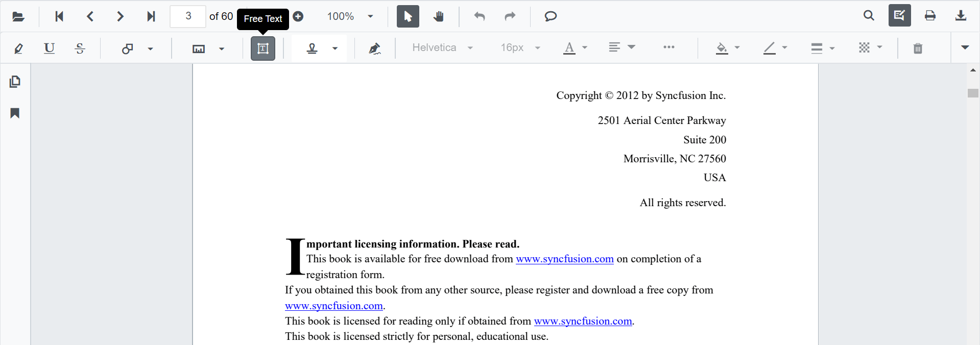Expand the shape annotation dropdown arrow
980x345 pixels.
(x=150, y=49)
